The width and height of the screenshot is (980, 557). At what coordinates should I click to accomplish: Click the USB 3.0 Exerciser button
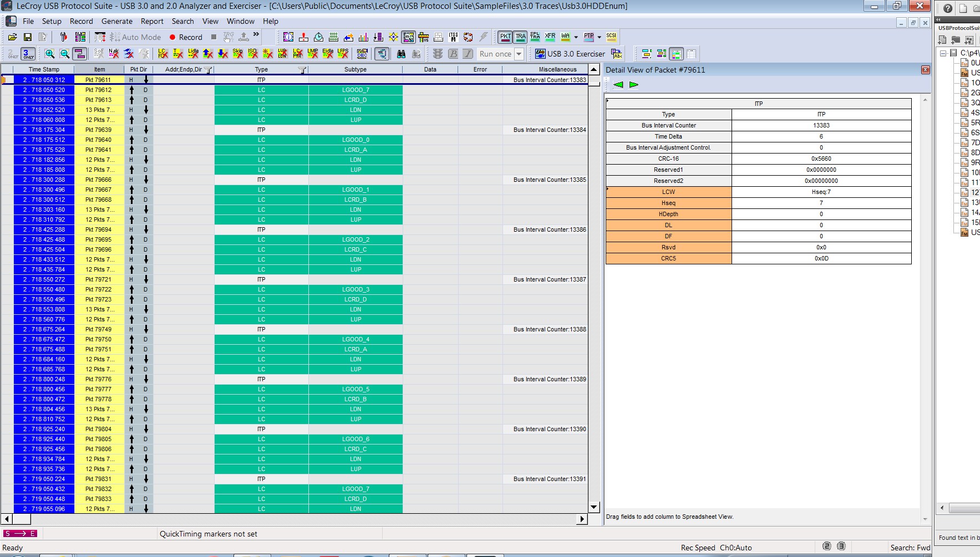(570, 54)
